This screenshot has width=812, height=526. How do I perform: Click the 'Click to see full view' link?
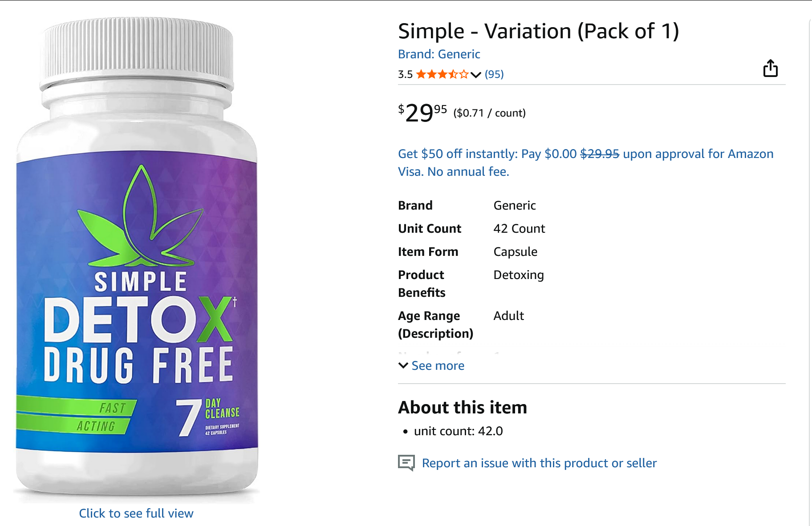136,514
